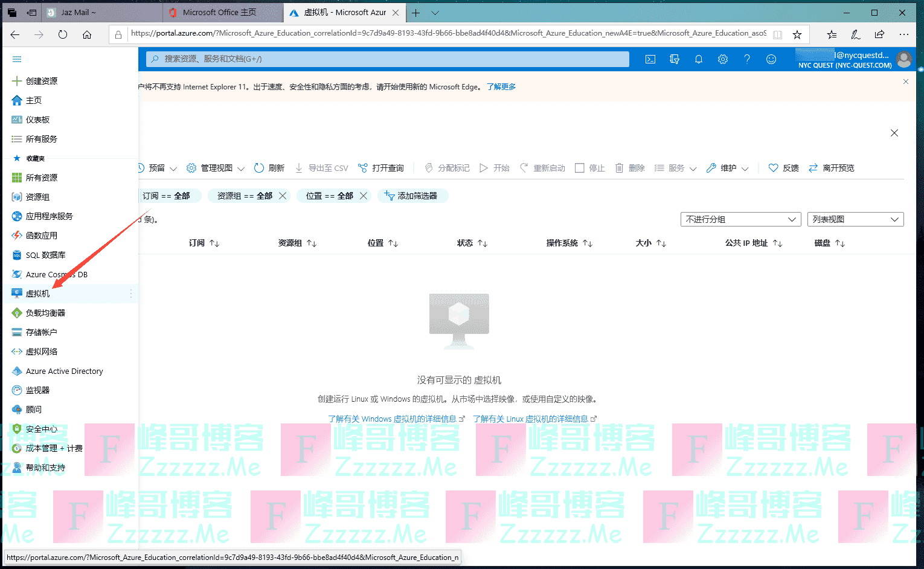Click Stop (停止) in the toolbar
Screen dimensions: 924x569
pos(590,168)
